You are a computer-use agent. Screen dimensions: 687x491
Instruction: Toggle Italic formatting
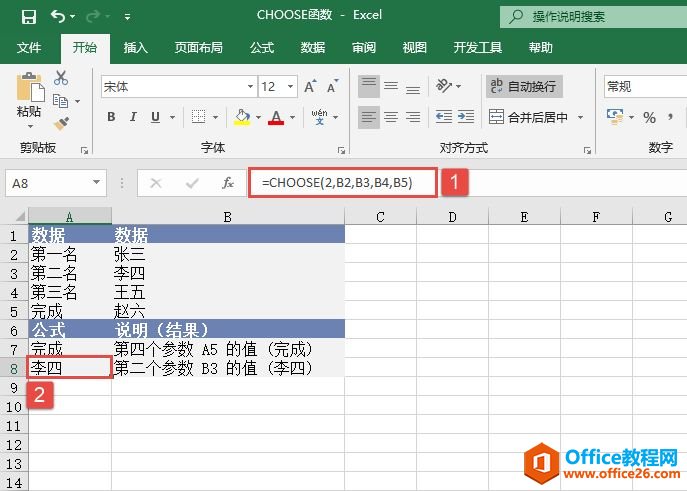click(x=133, y=117)
